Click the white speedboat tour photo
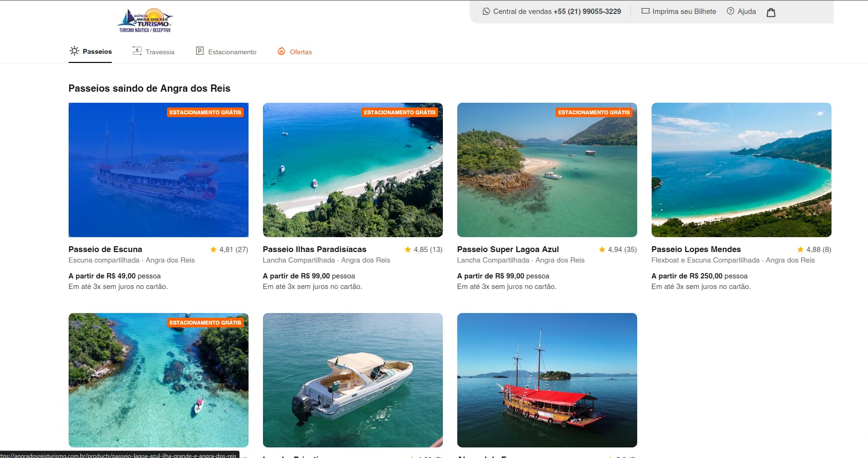The image size is (868, 458). pyautogui.click(x=353, y=380)
